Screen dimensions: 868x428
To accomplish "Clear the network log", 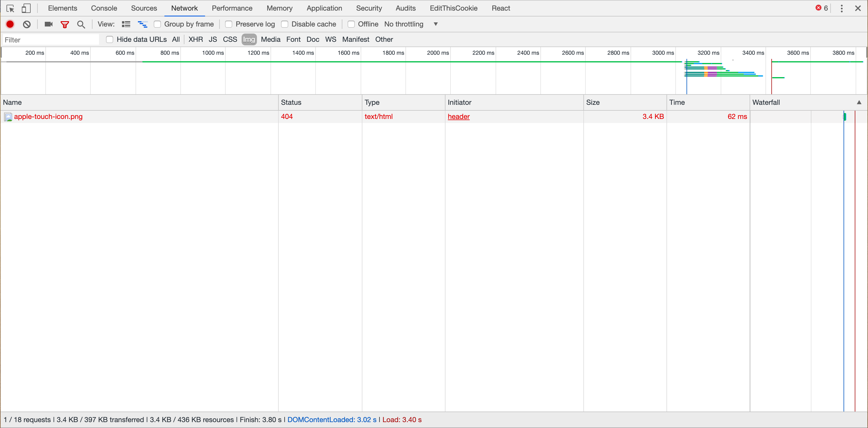I will coord(27,24).
